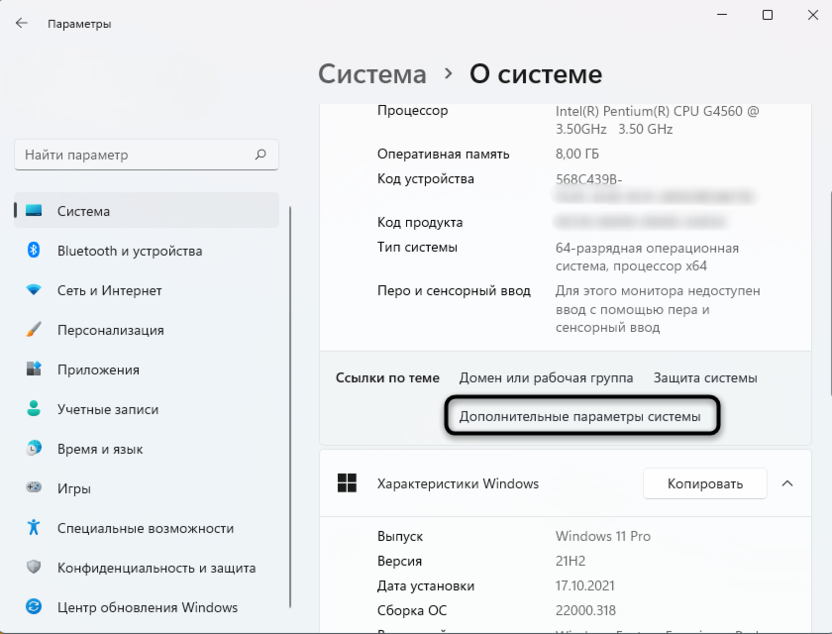Image resolution: width=832 pixels, height=634 pixels.
Task: Go to the Игры section
Action: pyautogui.click(x=146, y=488)
